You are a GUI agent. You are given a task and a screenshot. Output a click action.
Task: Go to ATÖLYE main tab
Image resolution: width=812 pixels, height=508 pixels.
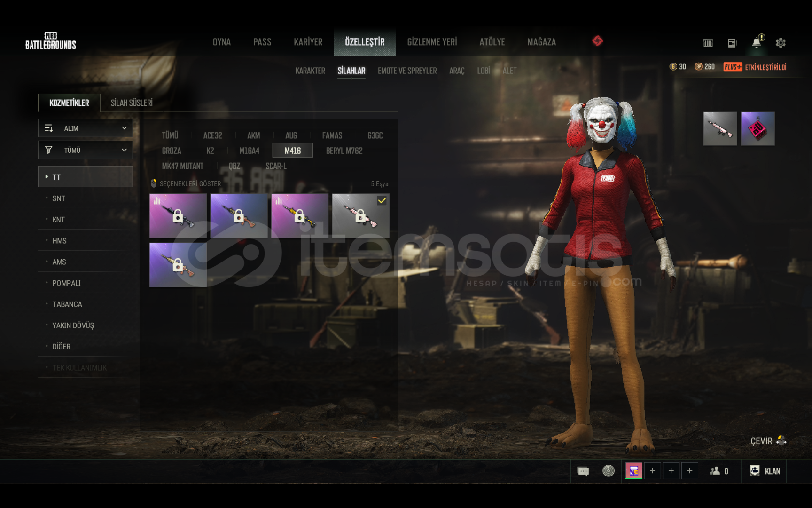[x=492, y=42]
